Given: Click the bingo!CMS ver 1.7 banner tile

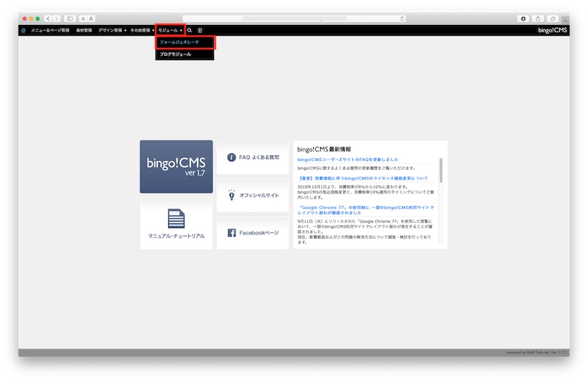Looking at the screenshot, I should pyautogui.click(x=176, y=167).
